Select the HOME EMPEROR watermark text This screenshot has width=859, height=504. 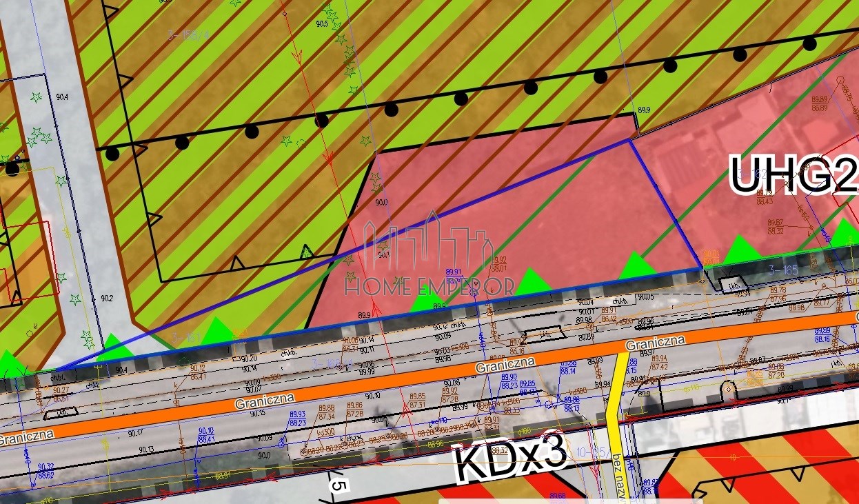[x=429, y=286]
